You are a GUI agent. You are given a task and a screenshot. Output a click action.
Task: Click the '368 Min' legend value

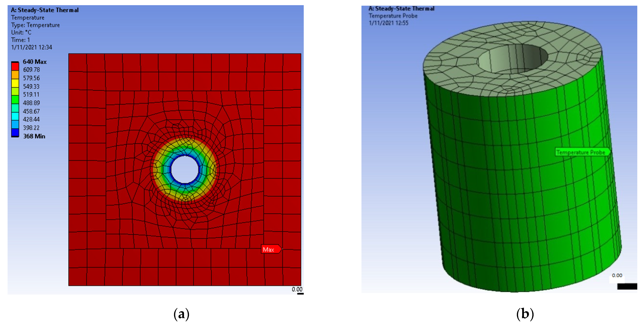34,136
